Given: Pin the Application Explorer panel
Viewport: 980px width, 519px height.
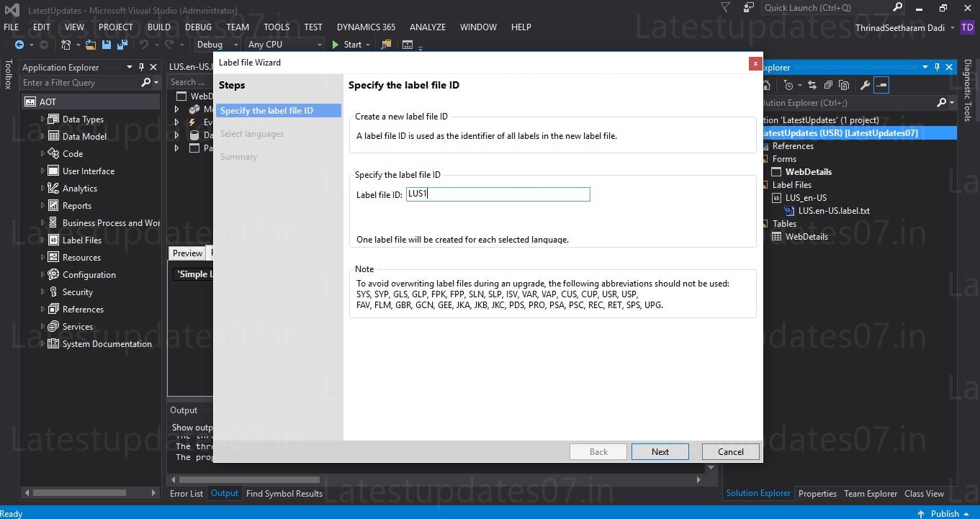Looking at the screenshot, I should 141,67.
